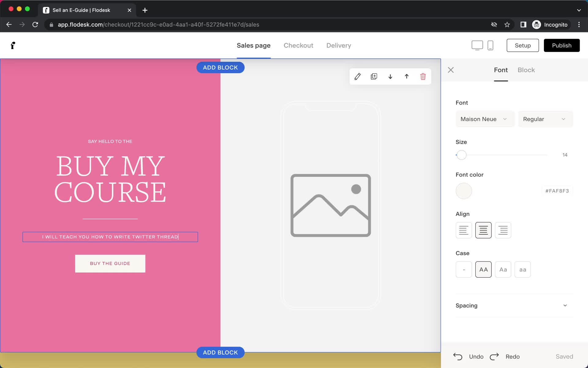Click bottom ADD BLOCK button
Screen dimensions: 588x368
pos(220,352)
